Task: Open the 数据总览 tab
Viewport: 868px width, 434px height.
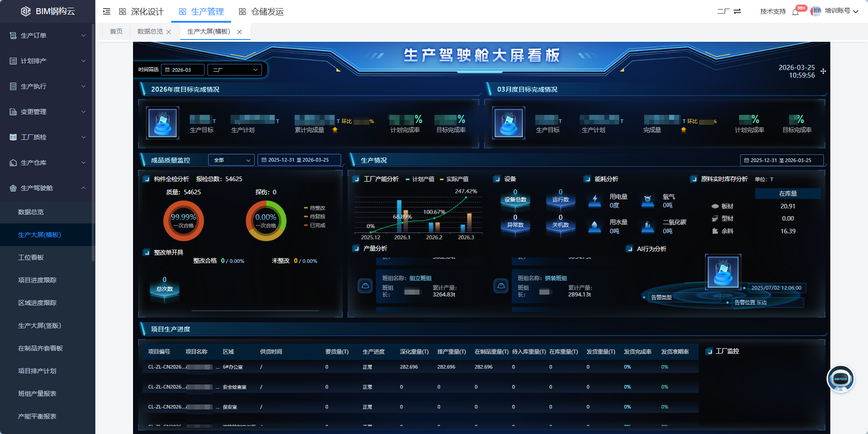Action: (150, 31)
